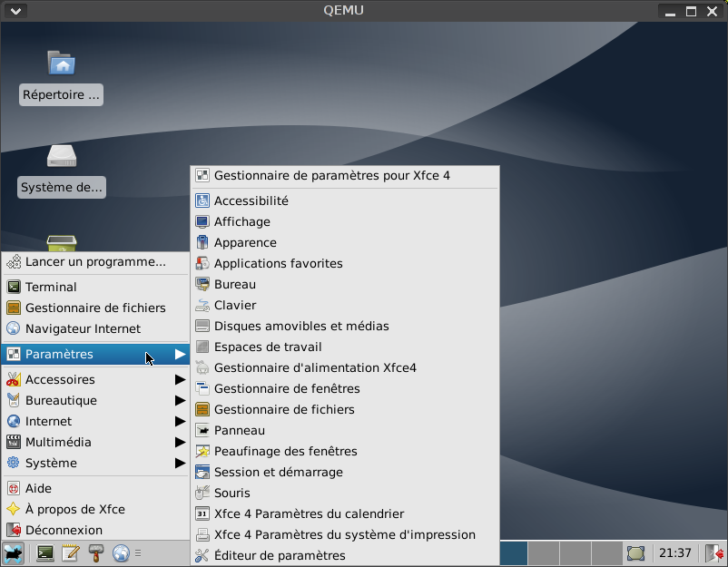Click the show desktop icon beside clock
The height and width of the screenshot is (567, 728).
636,552
